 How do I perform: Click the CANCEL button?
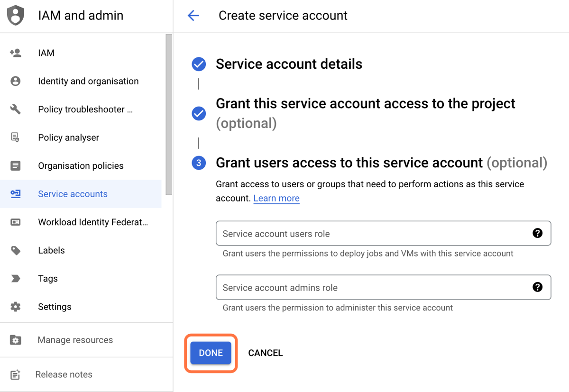click(266, 353)
